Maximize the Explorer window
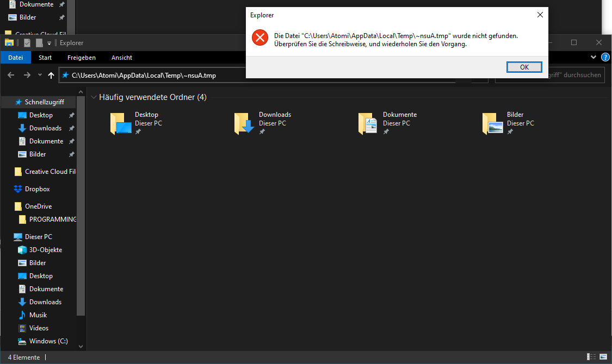This screenshot has height=364, width=612. [574, 42]
